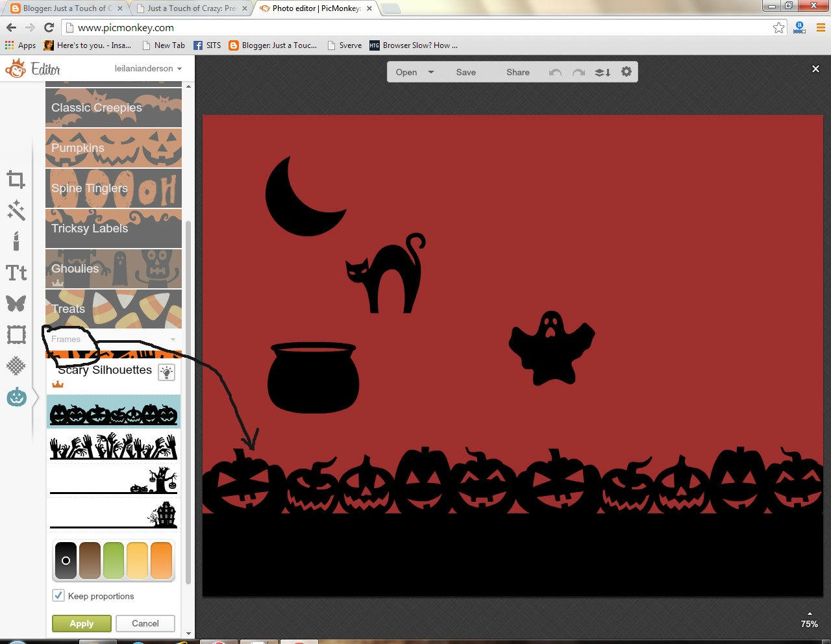831x644 pixels.
Task: Click the Save button
Action: (466, 72)
